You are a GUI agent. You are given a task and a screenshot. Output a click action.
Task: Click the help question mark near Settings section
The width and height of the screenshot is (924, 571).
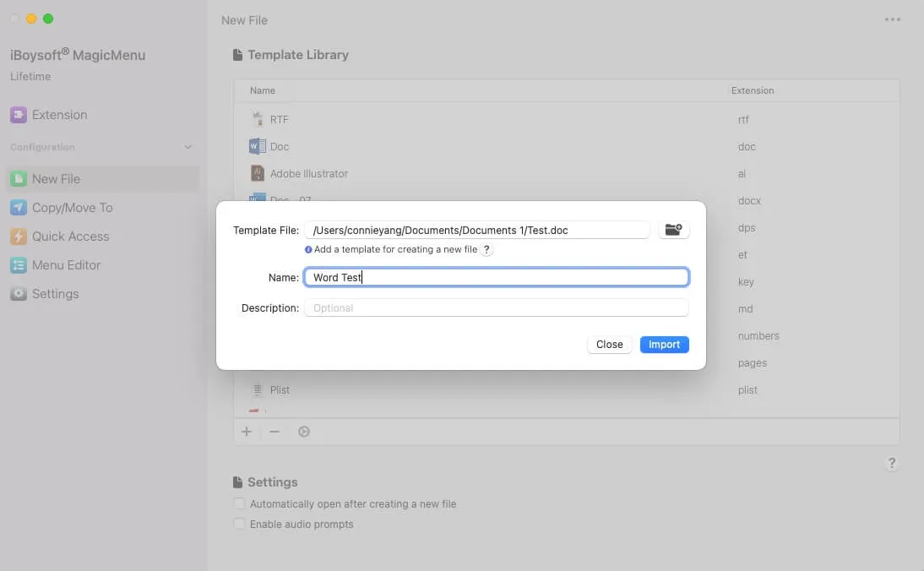tap(892, 464)
